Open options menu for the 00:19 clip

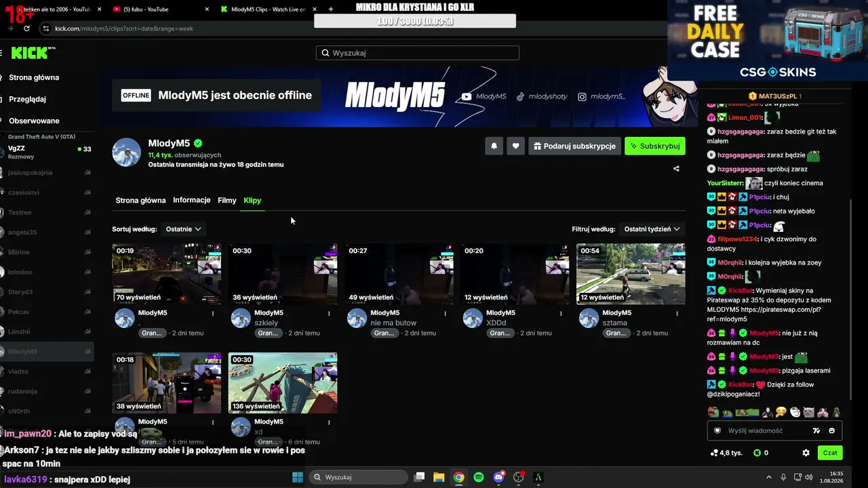(x=213, y=314)
